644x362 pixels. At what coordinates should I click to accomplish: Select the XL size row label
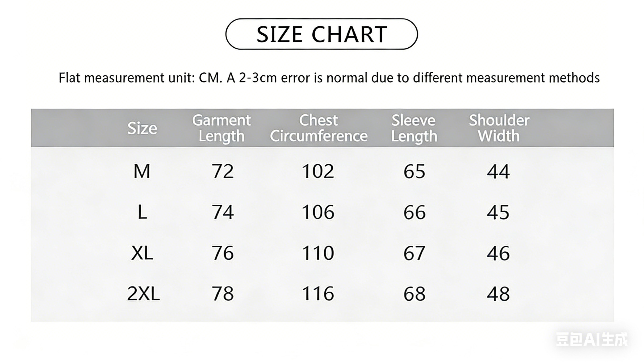click(x=142, y=253)
